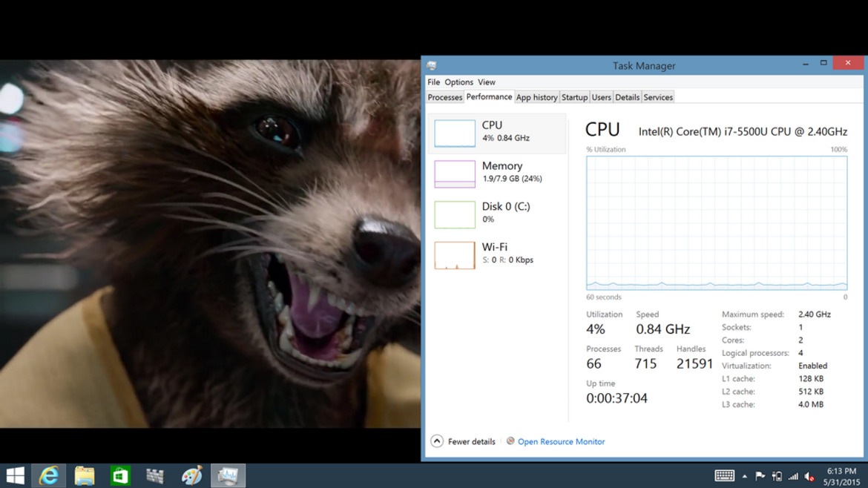
Task: Click the 2.40 GHz maximum speed value
Action: pos(815,314)
